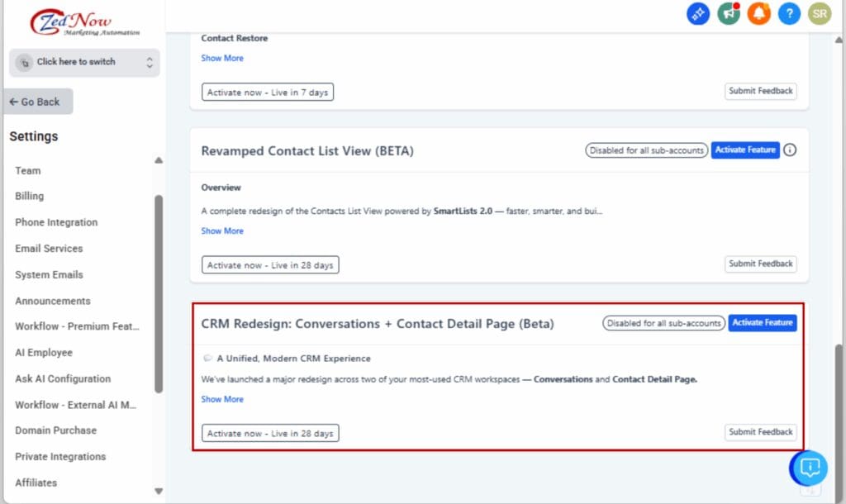The width and height of the screenshot is (846, 504).
Task: Open the chat support widget
Action: pyautogui.click(x=808, y=468)
